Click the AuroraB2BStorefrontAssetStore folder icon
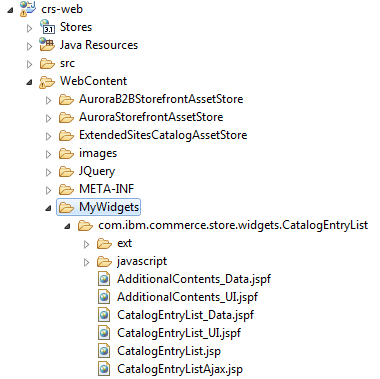This screenshot has width=380, height=379. coord(66,99)
